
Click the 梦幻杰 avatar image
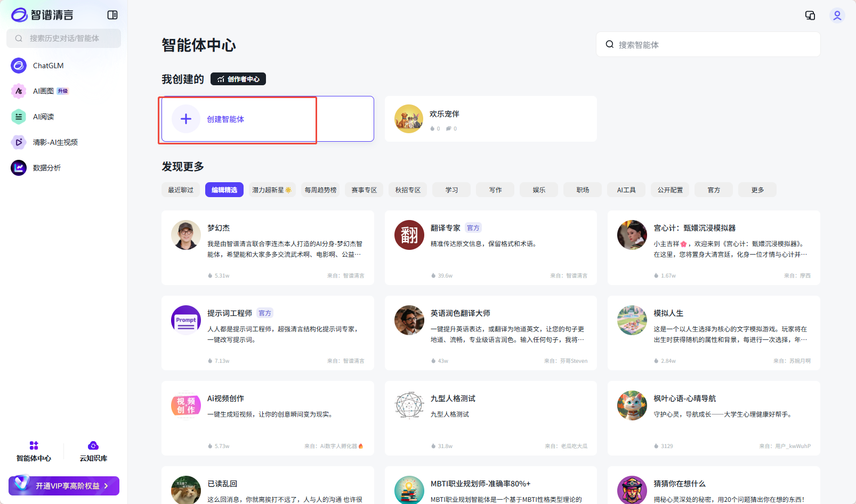click(x=186, y=235)
